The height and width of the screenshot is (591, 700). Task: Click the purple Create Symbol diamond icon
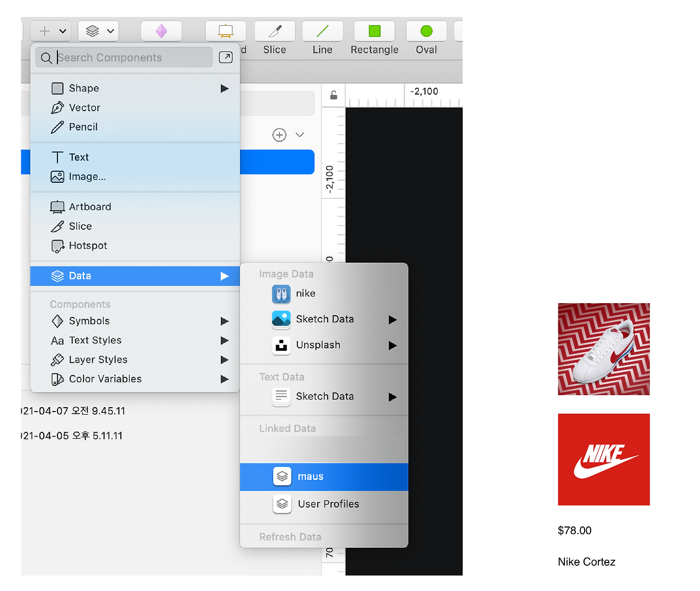pos(161,31)
